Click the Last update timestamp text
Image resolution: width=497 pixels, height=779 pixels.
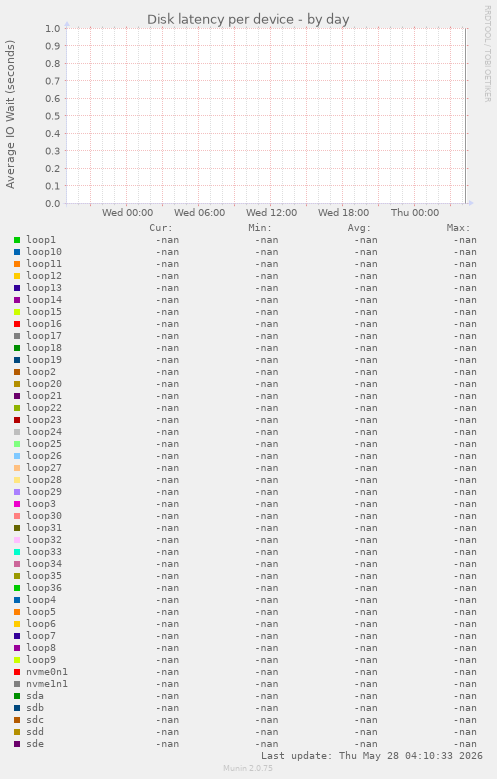click(372, 756)
